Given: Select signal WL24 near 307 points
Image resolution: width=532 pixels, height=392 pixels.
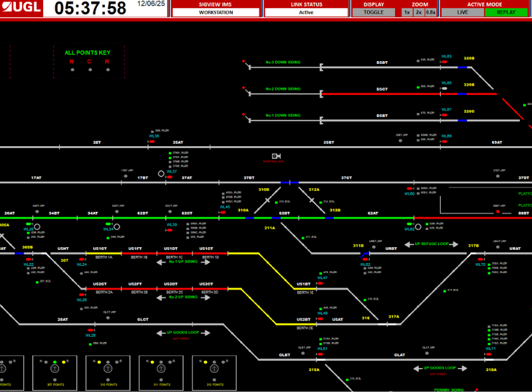Looking at the screenshot, I should tap(81, 259).
